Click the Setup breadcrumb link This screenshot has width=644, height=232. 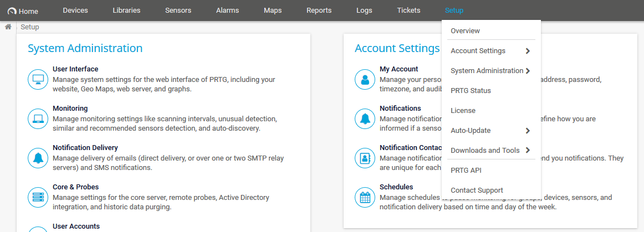tap(30, 27)
